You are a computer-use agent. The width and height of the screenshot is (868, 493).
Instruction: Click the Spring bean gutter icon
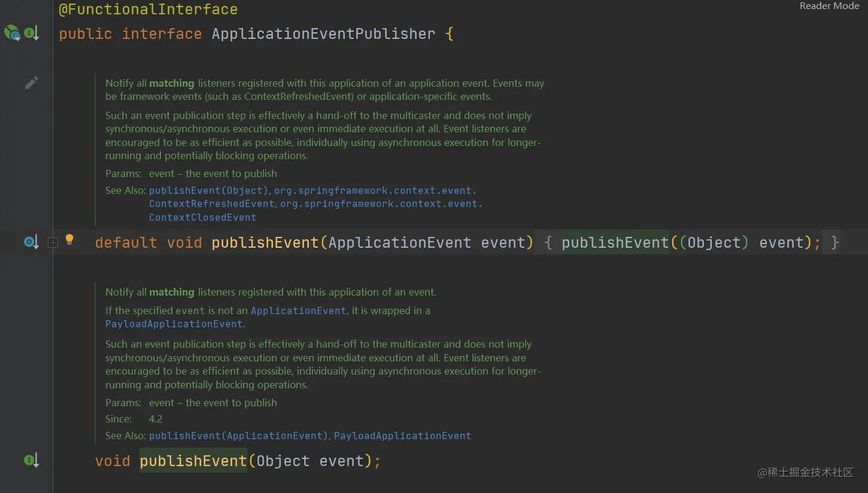click(12, 33)
